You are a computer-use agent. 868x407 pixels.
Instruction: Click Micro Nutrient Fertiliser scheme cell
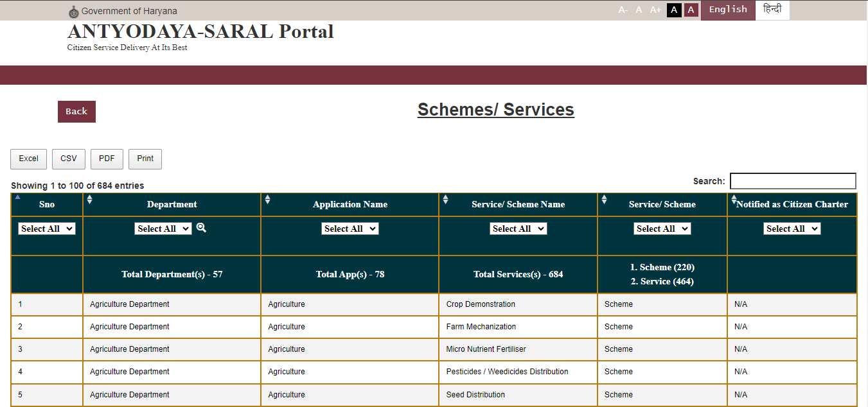coord(518,349)
